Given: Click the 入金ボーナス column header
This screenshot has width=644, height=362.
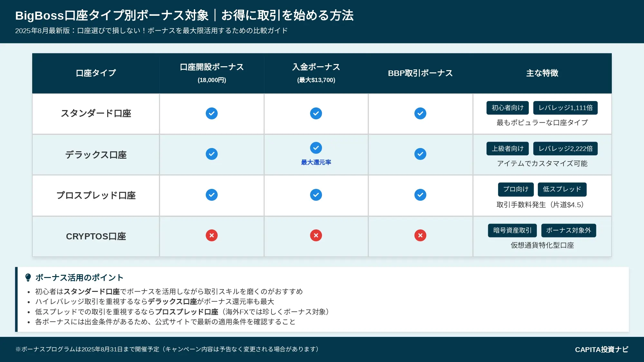Looking at the screenshot, I should (316, 73).
